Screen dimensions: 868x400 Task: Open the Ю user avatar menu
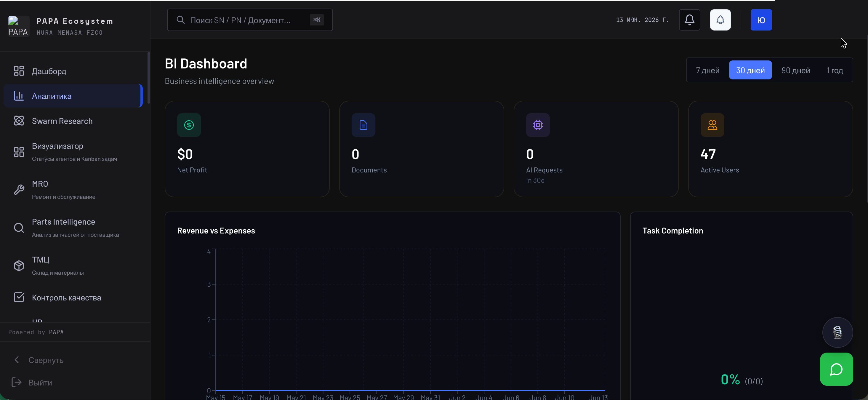pos(761,20)
